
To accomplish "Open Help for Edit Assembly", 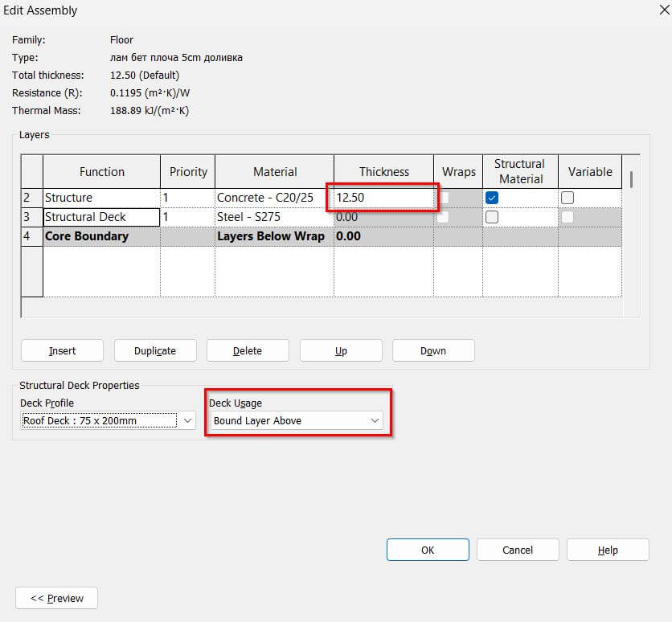I will [x=608, y=550].
